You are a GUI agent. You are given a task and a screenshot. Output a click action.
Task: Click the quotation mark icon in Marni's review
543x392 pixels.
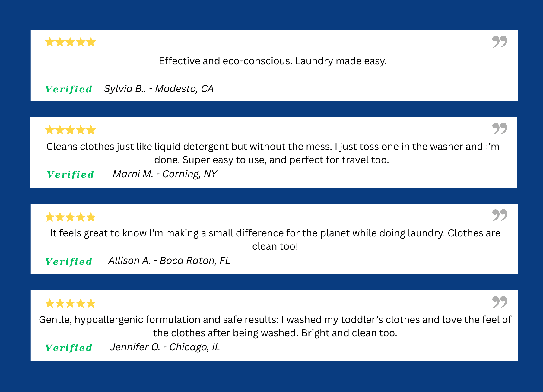500,128
